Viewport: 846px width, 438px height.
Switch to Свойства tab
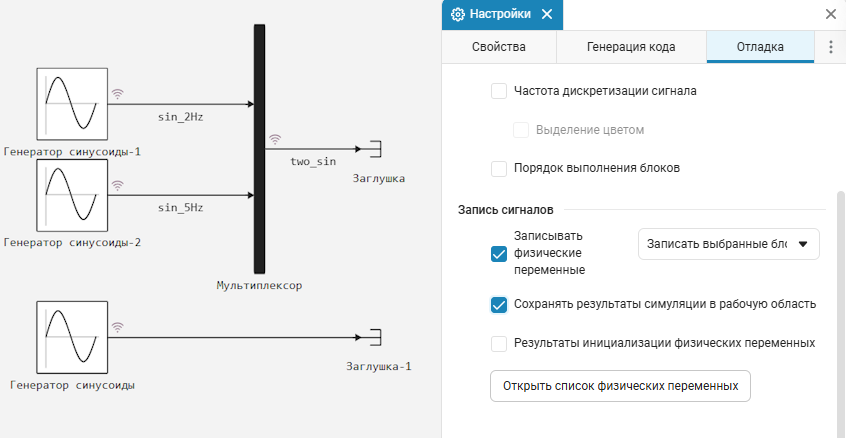(x=499, y=47)
